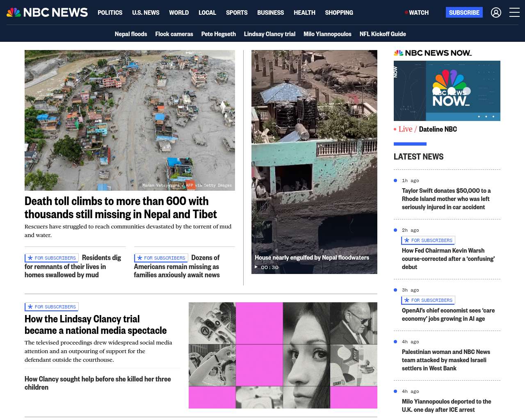Open the Politics section
Viewport: 525px width, 420px height.
point(110,13)
